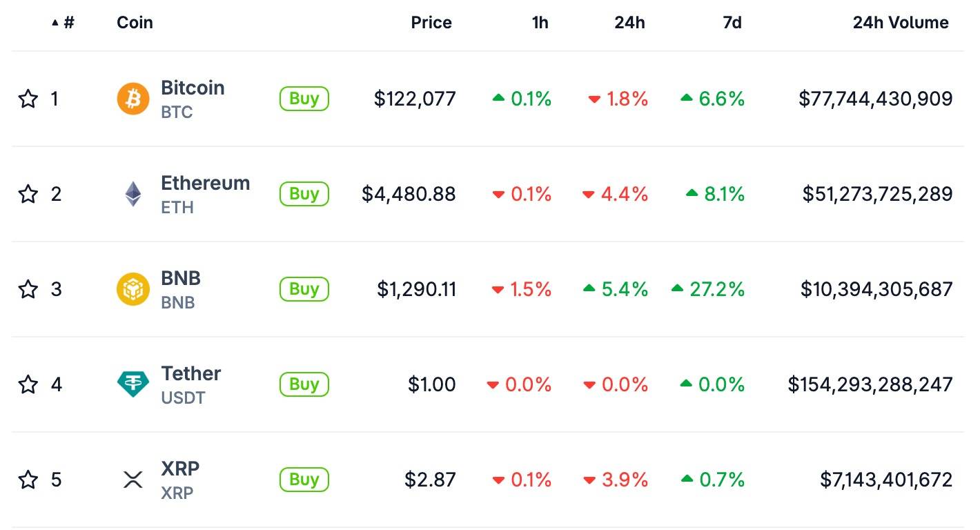
Task: Open the Ethereum coin name link
Action: pyautogui.click(x=205, y=184)
